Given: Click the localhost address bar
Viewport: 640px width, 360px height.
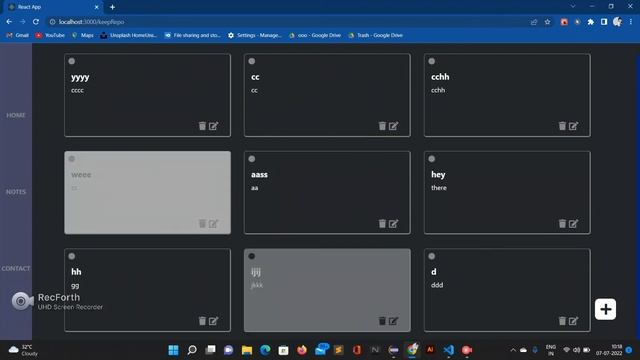Looking at the screenshot, I should pyautogui.click(x=286, y=22).
